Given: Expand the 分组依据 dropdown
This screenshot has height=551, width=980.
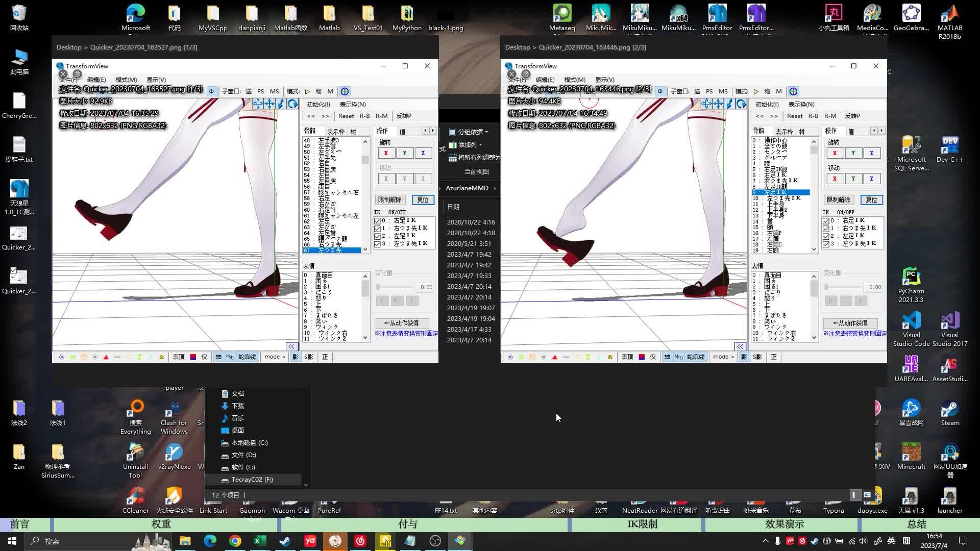Looking at the screenshot, I should [x=469, y=132].
